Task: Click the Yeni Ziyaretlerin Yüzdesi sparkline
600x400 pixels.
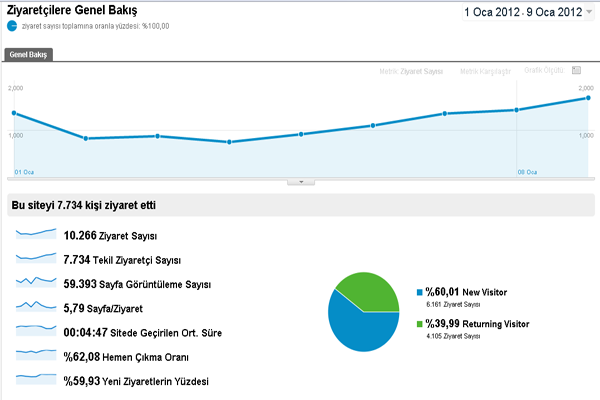Action: 36,379
